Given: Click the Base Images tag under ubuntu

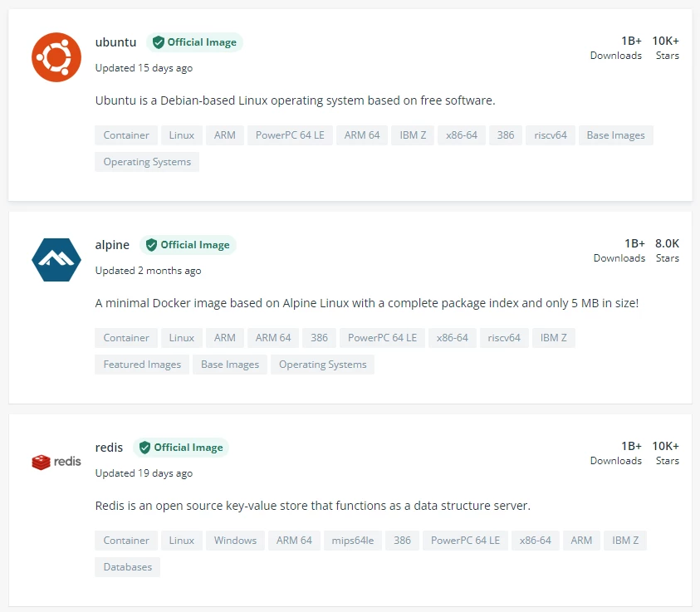Looking at the screenshot, I should tap(615, 135).
